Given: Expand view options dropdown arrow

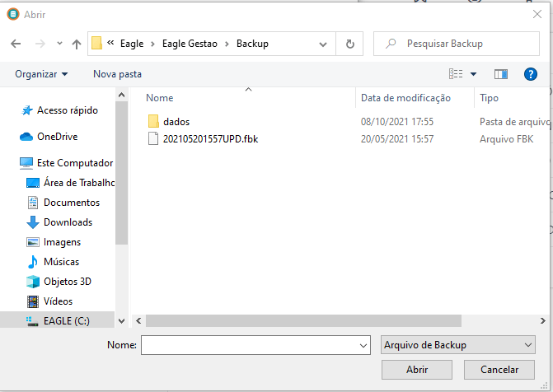Looking at the screenshot, I should tap(473, 74).
